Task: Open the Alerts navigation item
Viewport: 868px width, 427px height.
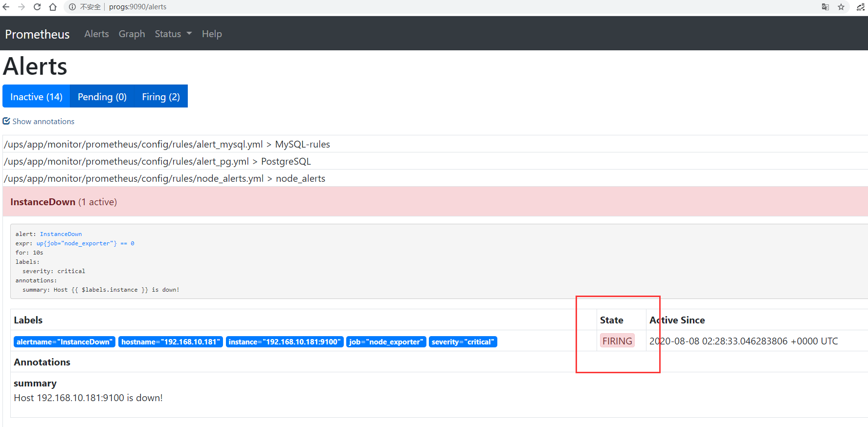Action: tap(96, 34)
